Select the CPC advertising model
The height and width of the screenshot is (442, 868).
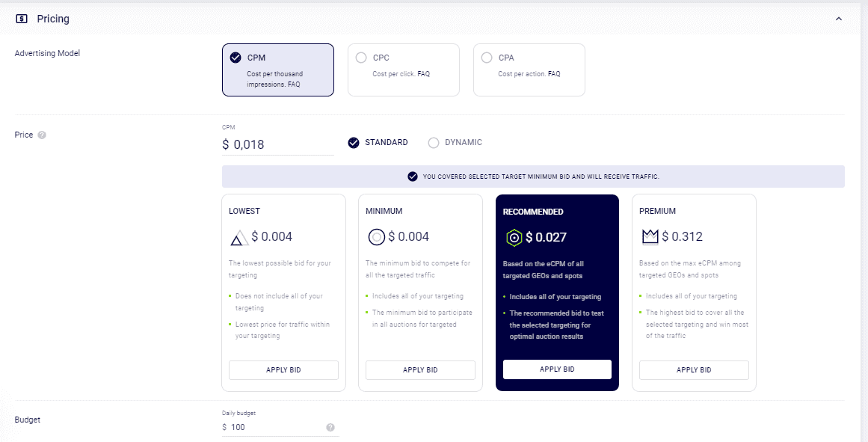[x=404, y=70]
